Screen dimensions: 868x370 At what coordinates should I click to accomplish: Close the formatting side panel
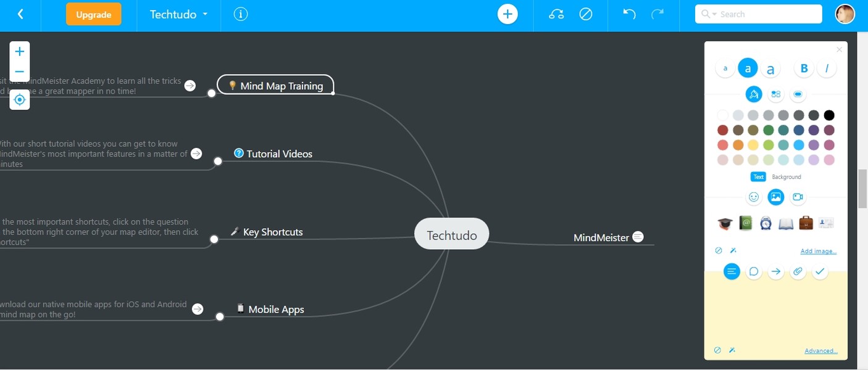point(839,50)
